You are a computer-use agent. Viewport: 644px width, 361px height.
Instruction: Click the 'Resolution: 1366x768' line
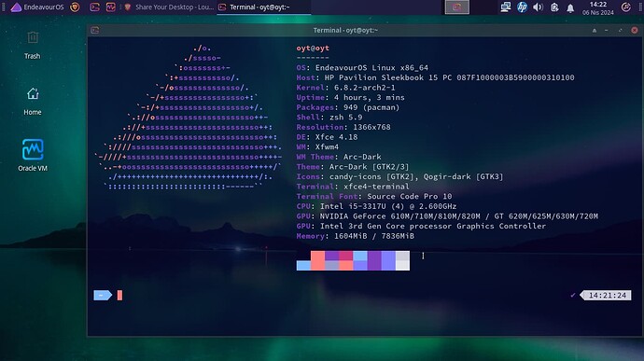[x=343, y=127]
